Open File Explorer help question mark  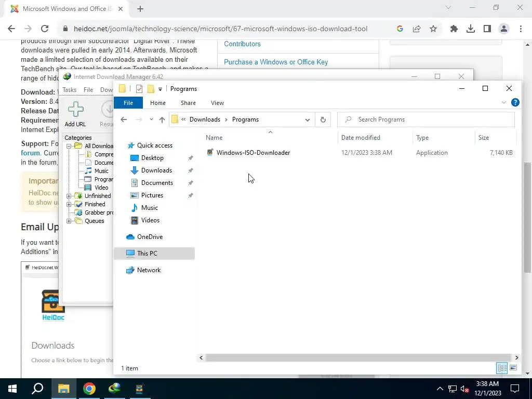(515, 102)
